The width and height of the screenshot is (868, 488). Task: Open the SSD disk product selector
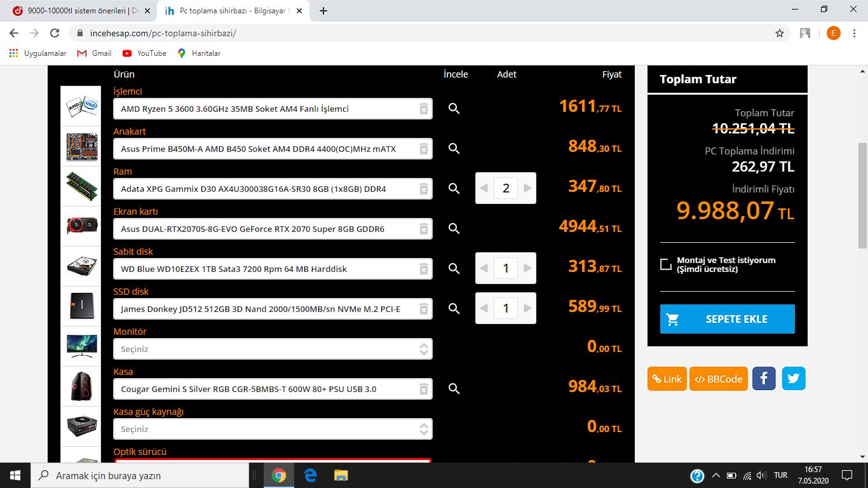(x=273, y=309)
